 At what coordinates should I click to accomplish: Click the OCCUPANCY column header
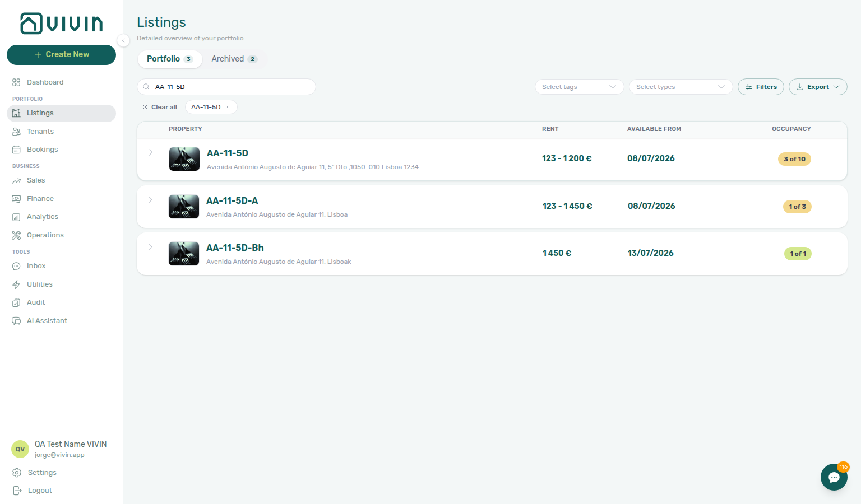(x=791, y=129)
